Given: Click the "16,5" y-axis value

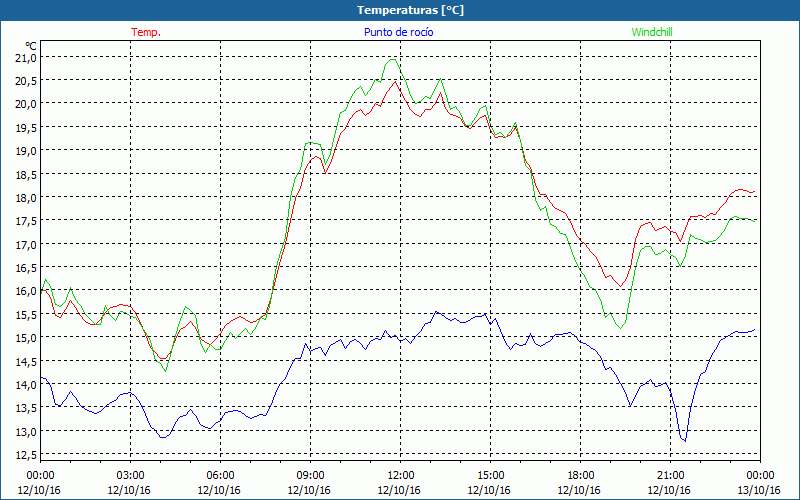Looking at the screenshot, I should (x=28, y=267).
